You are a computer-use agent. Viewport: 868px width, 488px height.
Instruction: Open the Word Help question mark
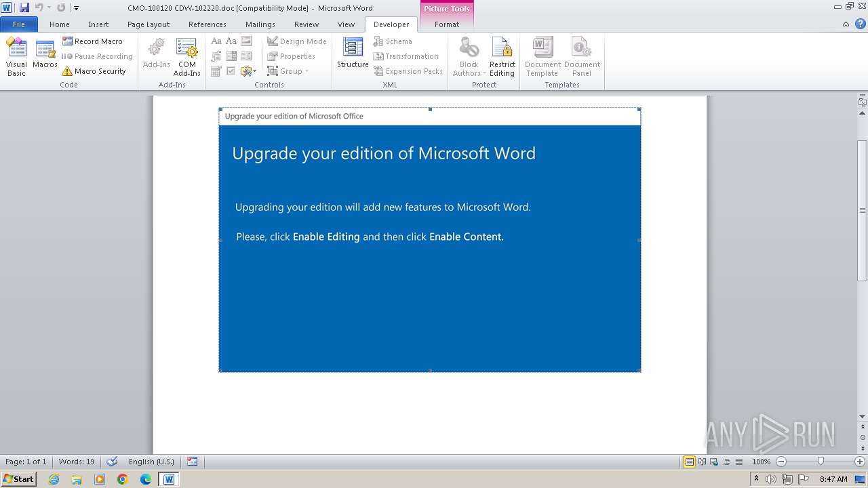861,24
